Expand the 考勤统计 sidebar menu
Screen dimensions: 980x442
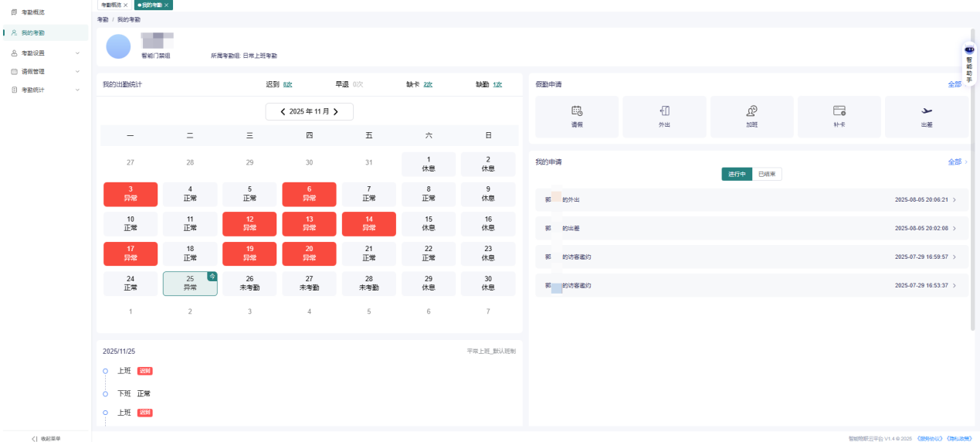[x=45, y=90]
